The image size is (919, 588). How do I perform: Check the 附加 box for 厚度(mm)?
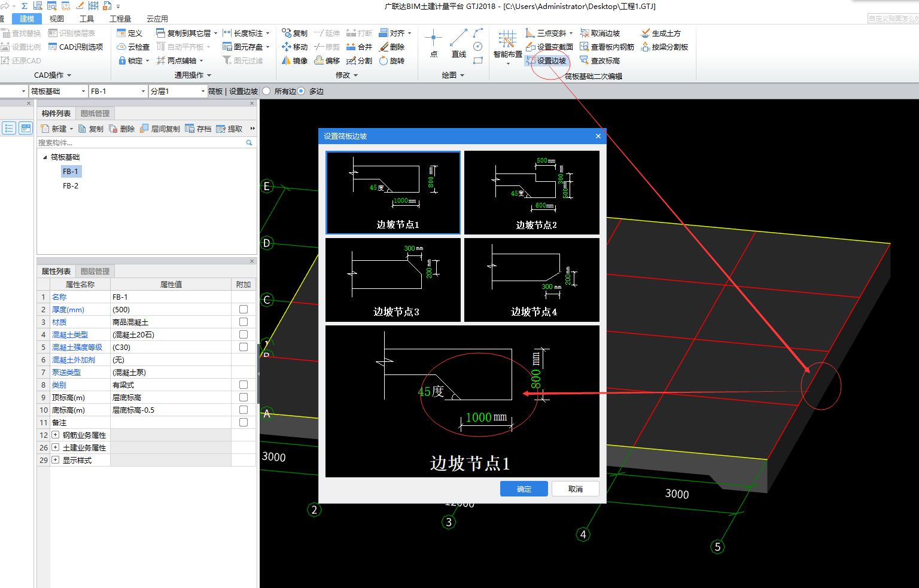[244, 309]
